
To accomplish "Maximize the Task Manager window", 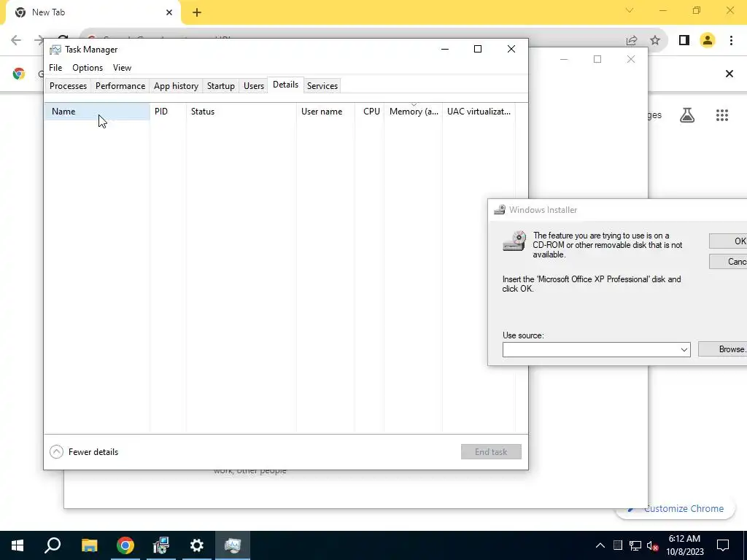I will [478, 49].
